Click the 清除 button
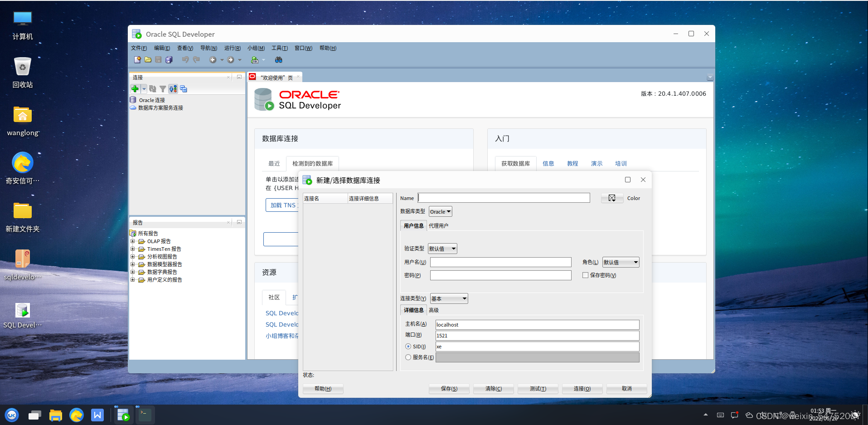The height and width of the screenshot is (425, 868). 494,389
